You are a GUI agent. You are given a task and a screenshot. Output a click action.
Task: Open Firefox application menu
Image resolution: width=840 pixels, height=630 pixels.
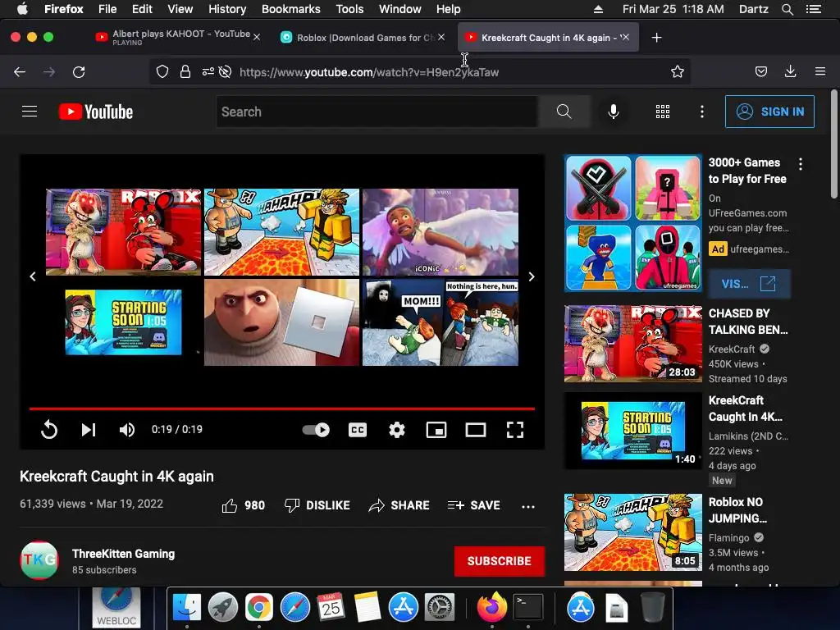820,72
